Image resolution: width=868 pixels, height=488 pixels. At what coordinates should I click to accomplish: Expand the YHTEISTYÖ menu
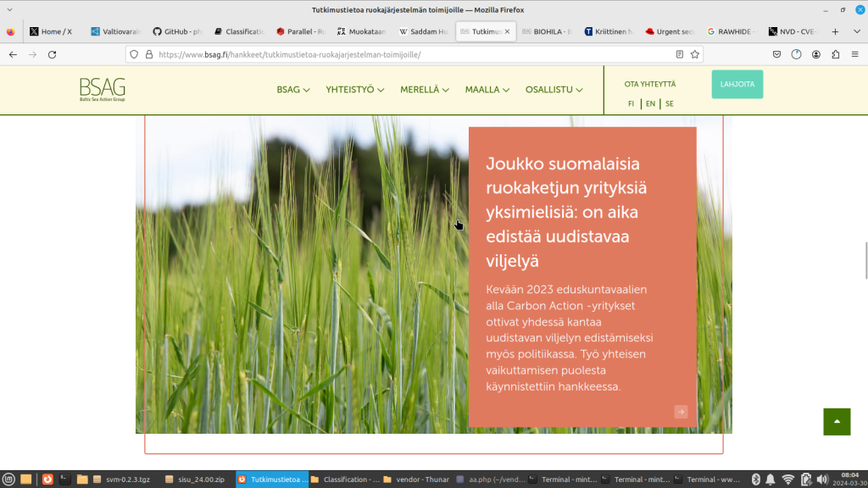355,90
